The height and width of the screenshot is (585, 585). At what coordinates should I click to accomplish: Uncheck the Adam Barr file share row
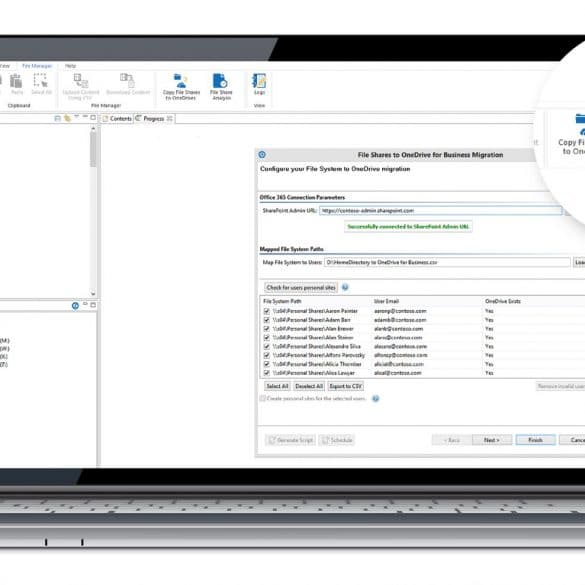(x=266, y=320)
